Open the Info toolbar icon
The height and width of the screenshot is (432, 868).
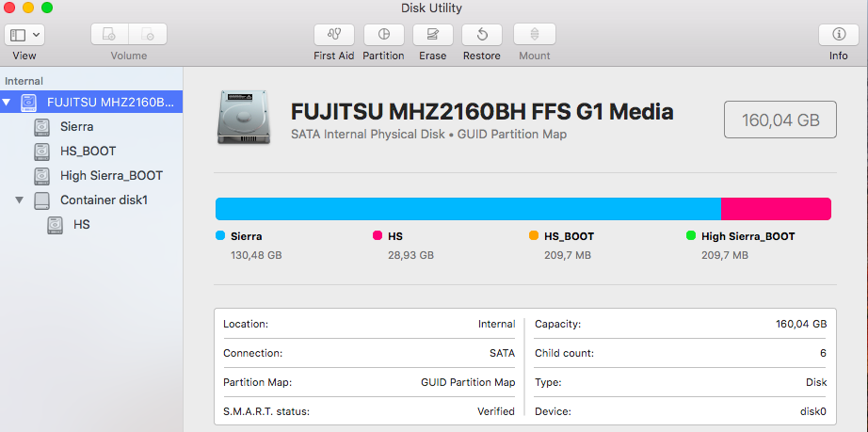click(x=839, y=35)
